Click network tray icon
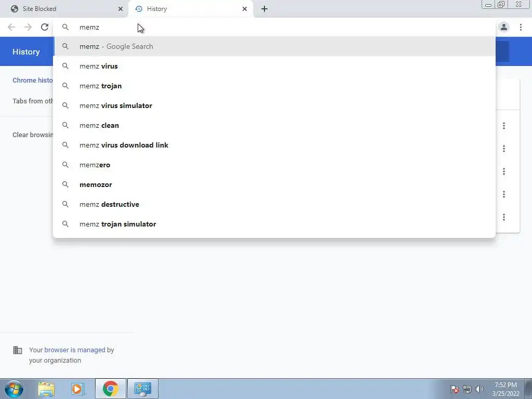This screenshot has width=532, height=399. click(x=467, y=389)
